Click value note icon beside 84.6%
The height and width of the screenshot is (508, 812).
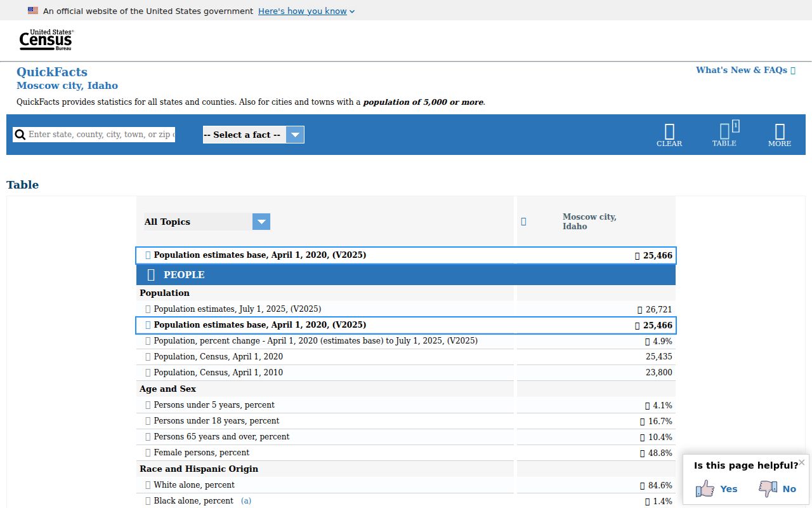coord(643,486)
